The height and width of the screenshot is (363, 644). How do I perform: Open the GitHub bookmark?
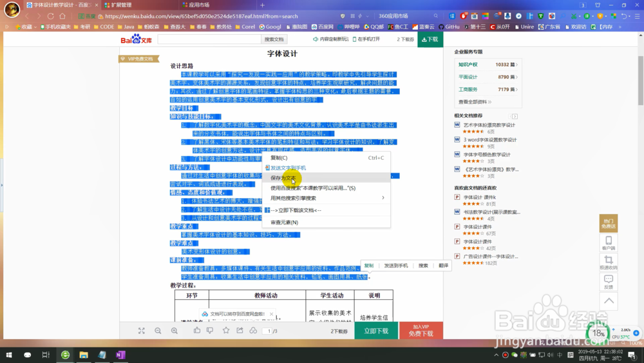pos(449,26)
